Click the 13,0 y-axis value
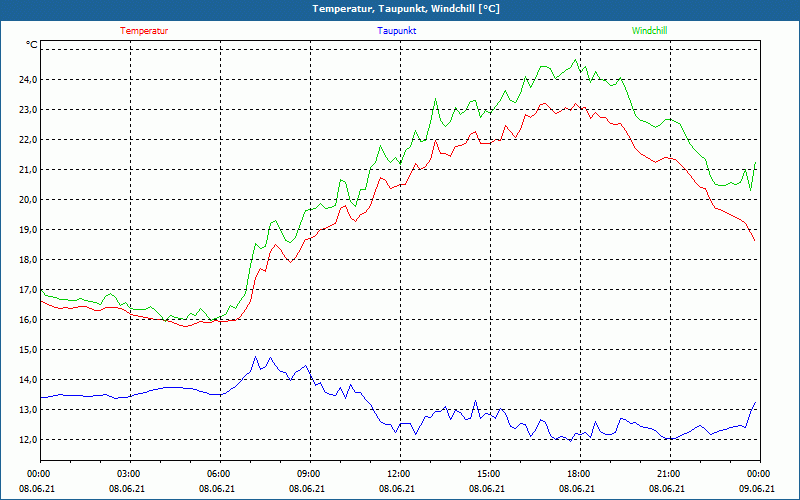Screen dimensions: 800x500 coord(29,410)
